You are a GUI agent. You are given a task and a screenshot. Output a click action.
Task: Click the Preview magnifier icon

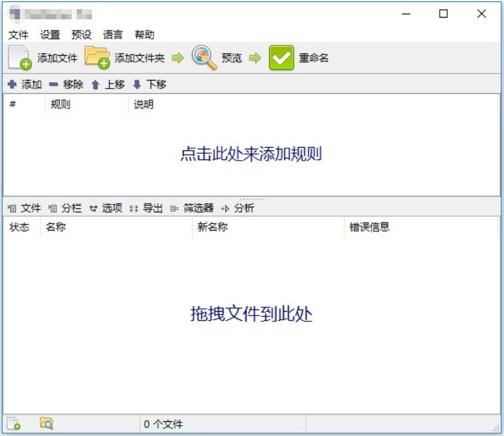coord(204,57)
